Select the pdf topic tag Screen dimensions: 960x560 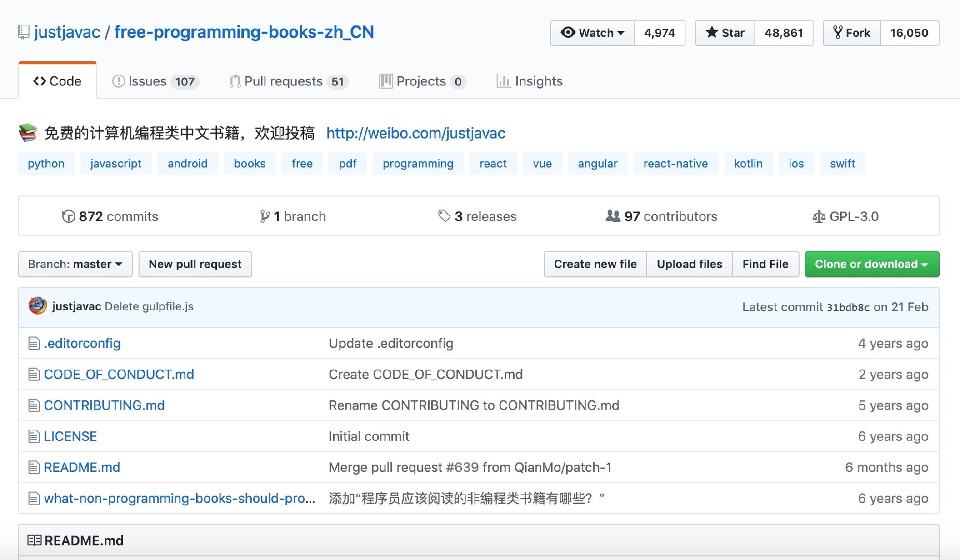click(348, 164)
